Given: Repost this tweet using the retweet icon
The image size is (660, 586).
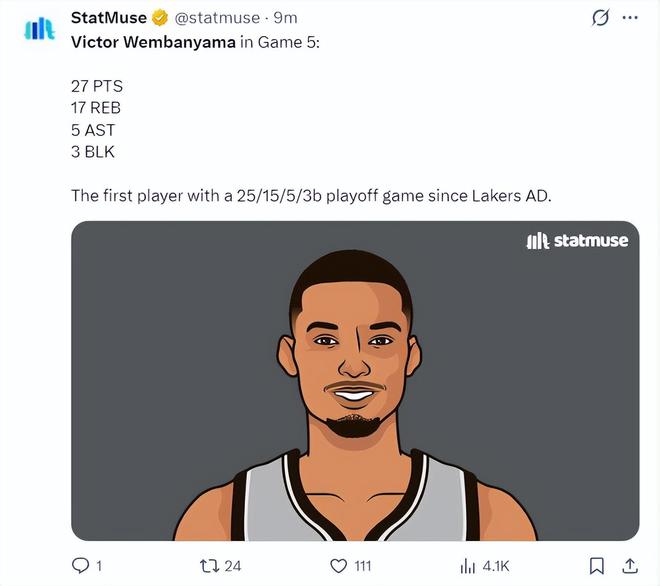Looking at the screenshot, I should click(x=209, y=565).
